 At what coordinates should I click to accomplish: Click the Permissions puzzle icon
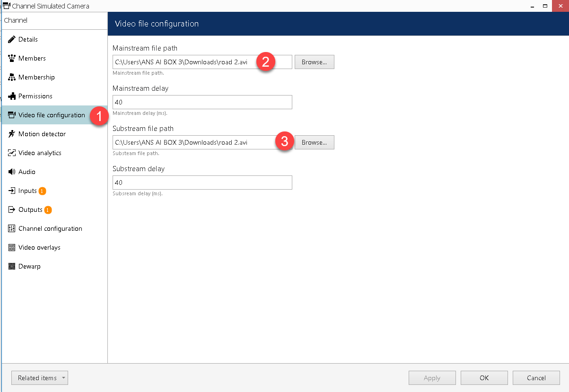12,96
